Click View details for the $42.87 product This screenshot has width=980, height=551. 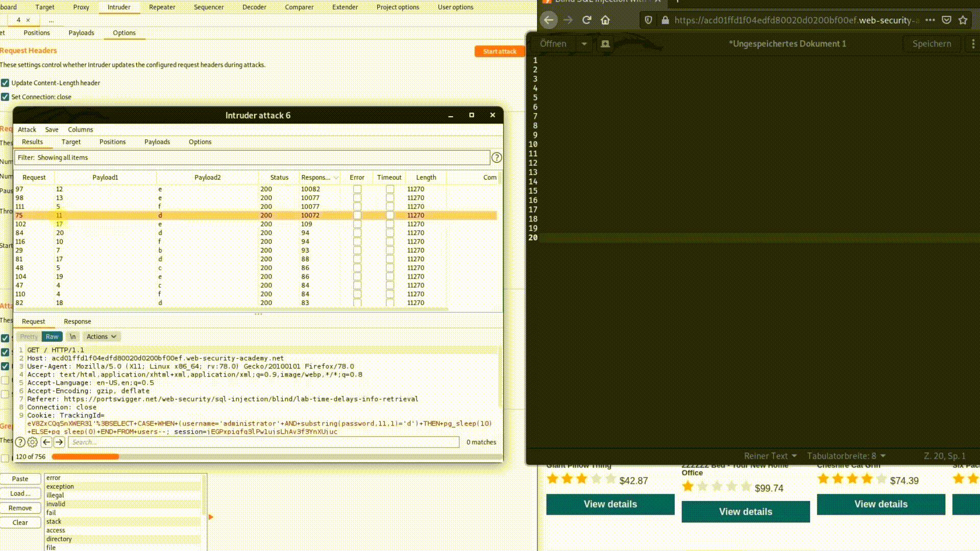(610, 504)
